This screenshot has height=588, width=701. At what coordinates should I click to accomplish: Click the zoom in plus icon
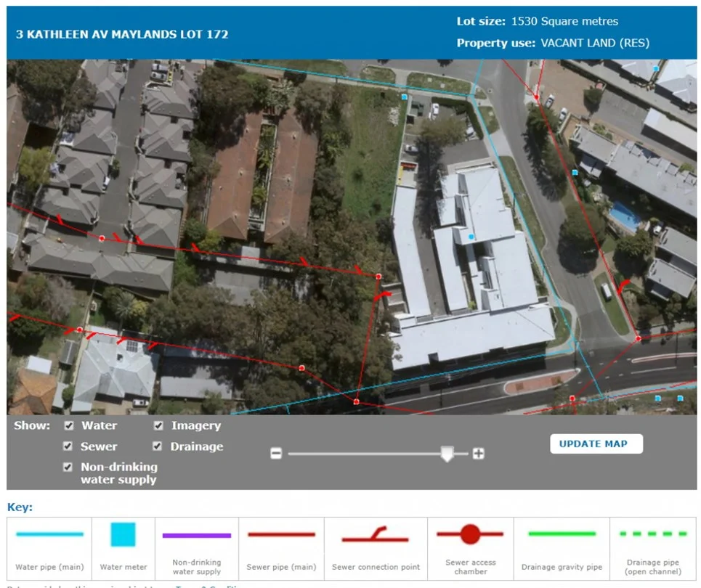478,454
